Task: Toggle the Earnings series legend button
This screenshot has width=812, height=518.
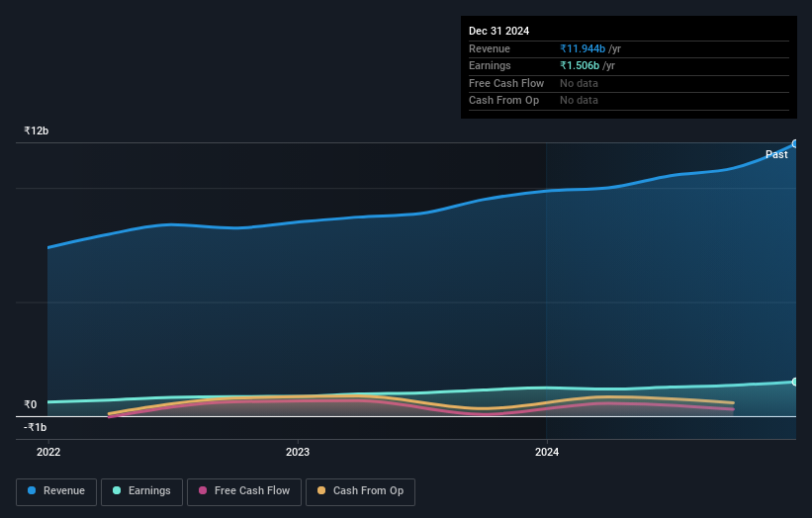Action: 141,491
